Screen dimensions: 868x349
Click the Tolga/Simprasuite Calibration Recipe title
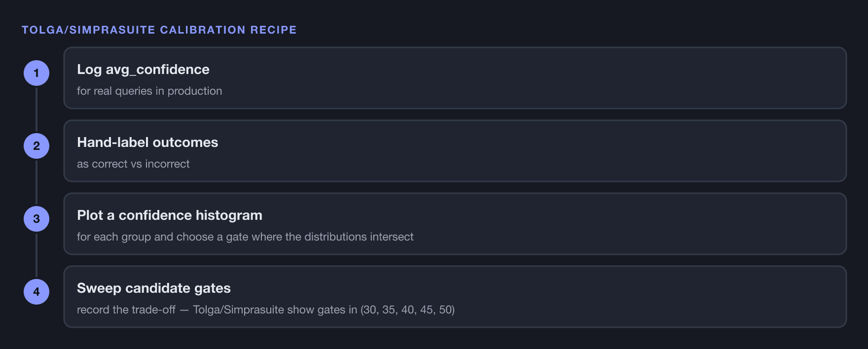159,30
